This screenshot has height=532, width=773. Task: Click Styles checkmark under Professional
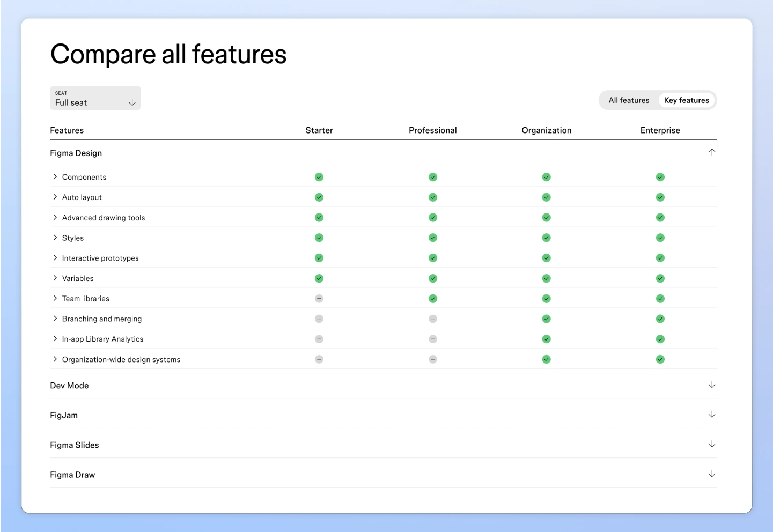[433, 238]
